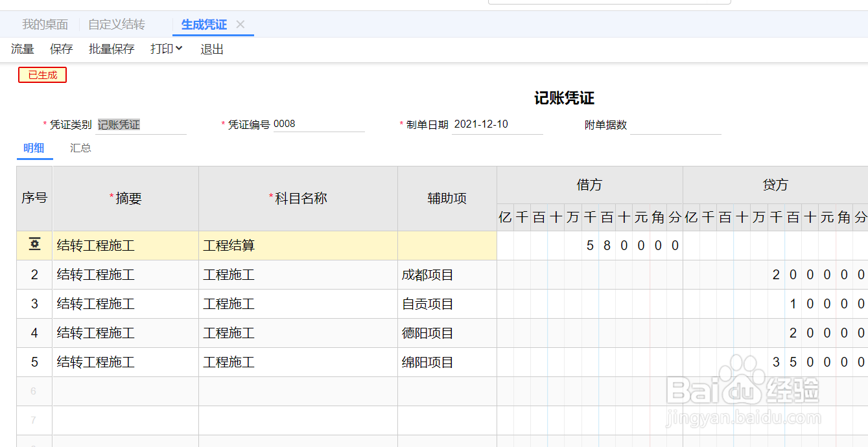Viewport: 868px width, 447px height.
Task: Close the 生成凭证 tab
Action: pos(240,25)
